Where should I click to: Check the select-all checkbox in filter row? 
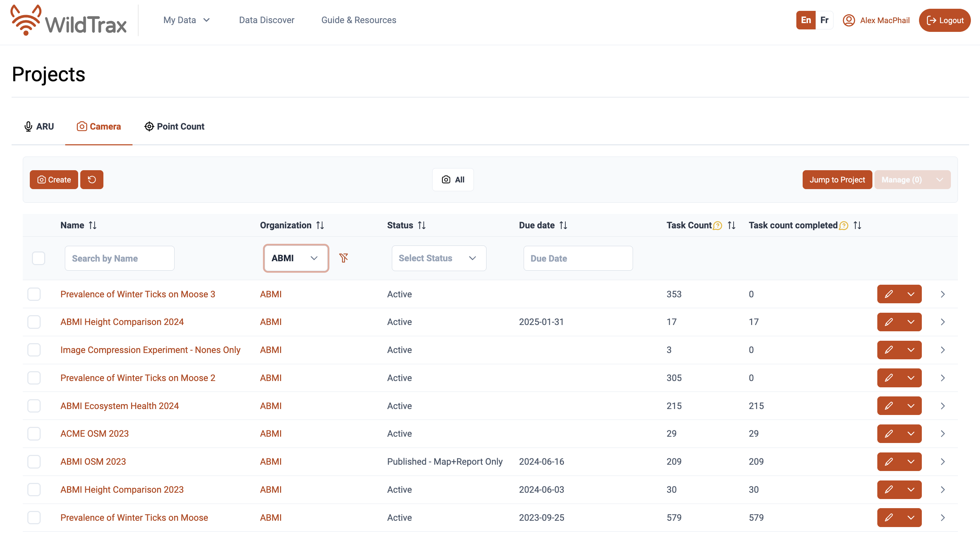39,258
